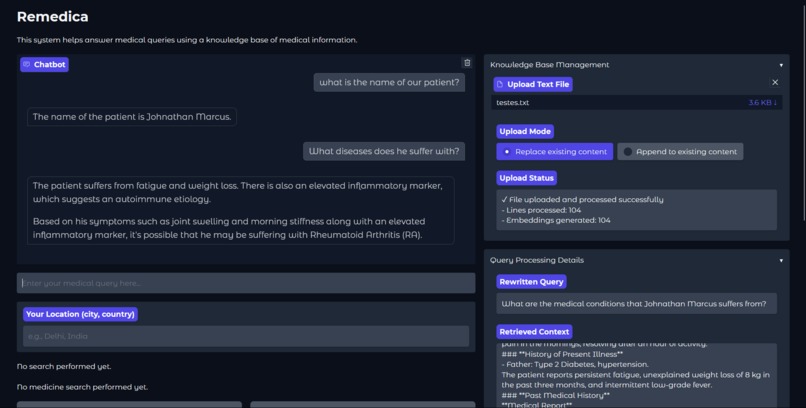This screenshot has height=408, width=806.
Task: Remove uploaded file with the X icon
Action: [x=775, y=82]
